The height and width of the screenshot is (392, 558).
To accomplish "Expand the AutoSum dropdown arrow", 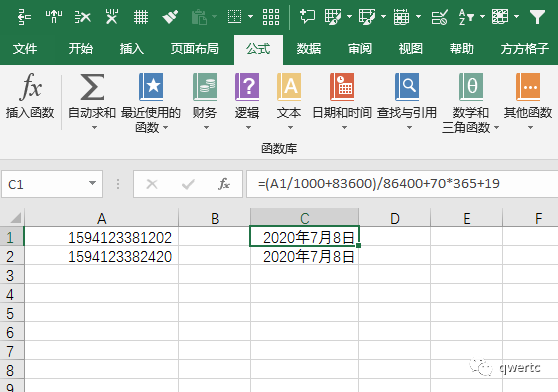I will pos(94,127).
